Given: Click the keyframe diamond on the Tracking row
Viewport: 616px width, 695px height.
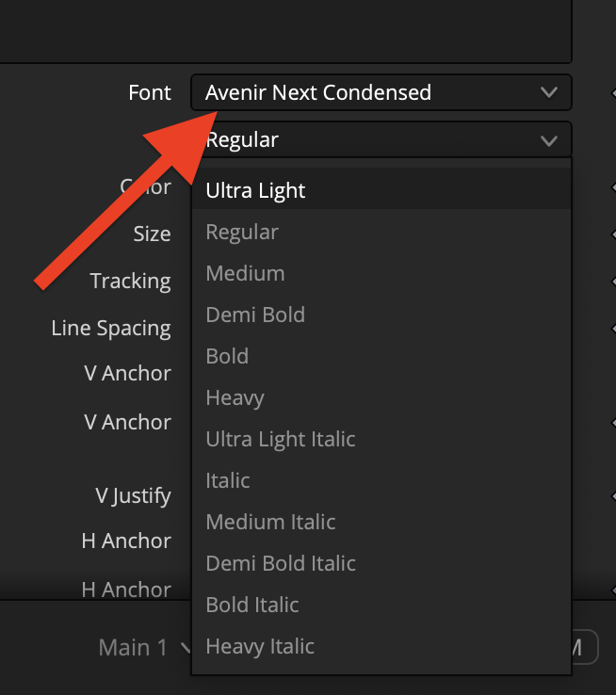Looking at the screenshot, I should [x=613, y=282].
